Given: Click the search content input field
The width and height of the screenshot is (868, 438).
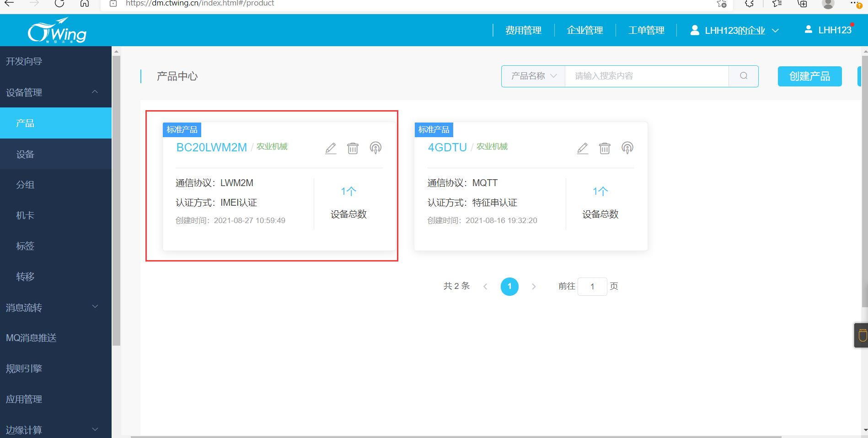Looking at the screenshot, I should [647, 76].
